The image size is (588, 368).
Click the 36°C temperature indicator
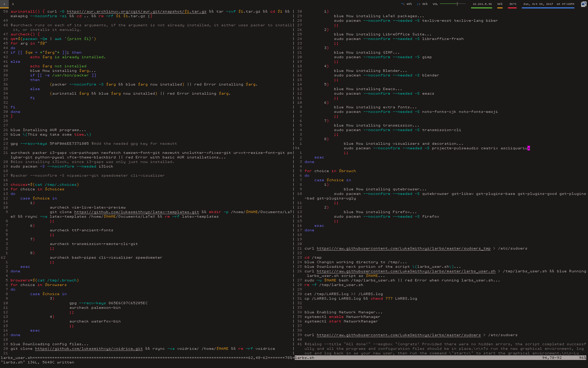click(512, 4)
